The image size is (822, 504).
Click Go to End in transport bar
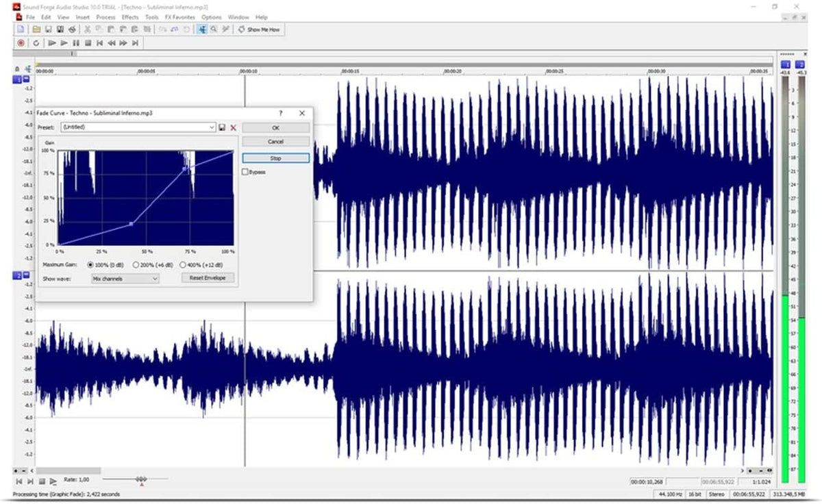135,43
